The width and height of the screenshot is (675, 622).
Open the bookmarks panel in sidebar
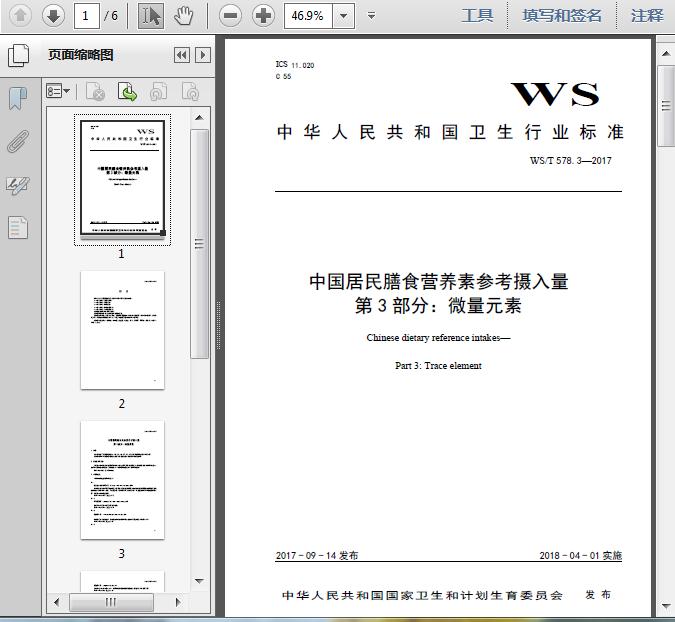(x=18, y=98)
